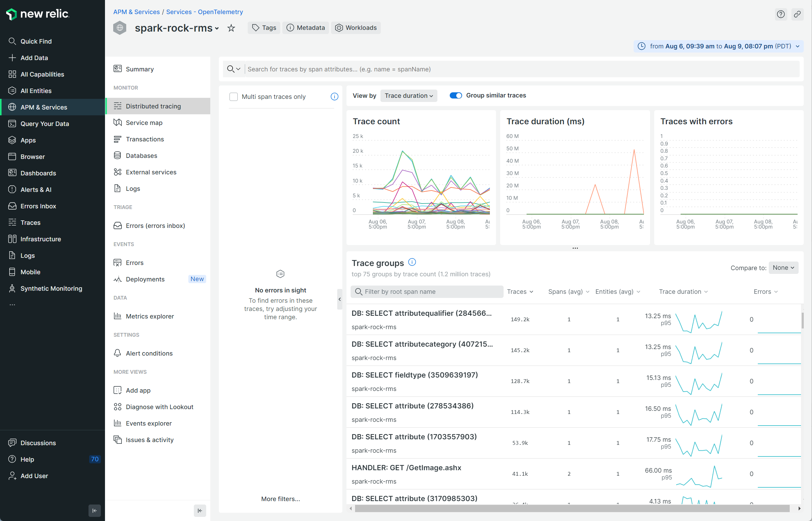Image resolution: width=812 pixels, height=521 pixels.
Task: Click the New Relic logo
Action: point(38,14)
